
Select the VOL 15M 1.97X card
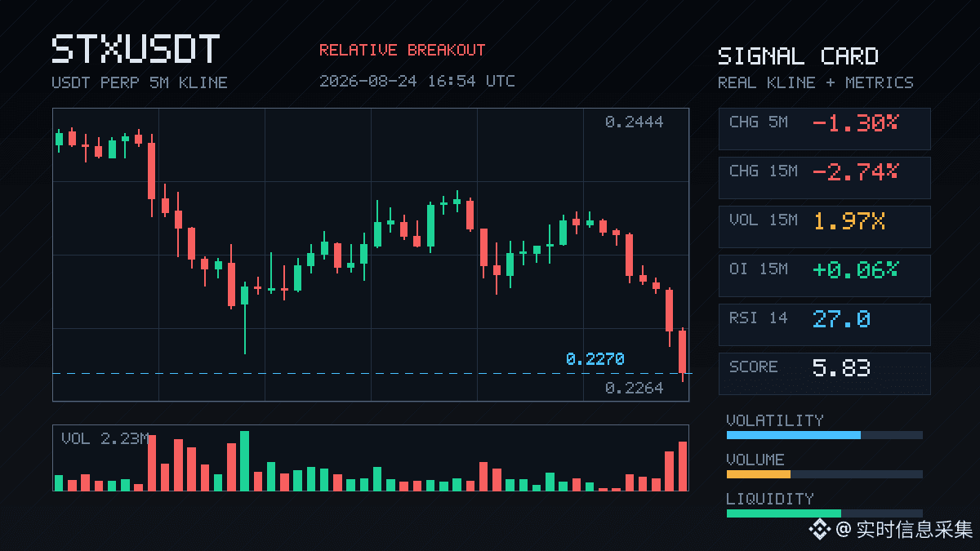click(x=824, y=226)
